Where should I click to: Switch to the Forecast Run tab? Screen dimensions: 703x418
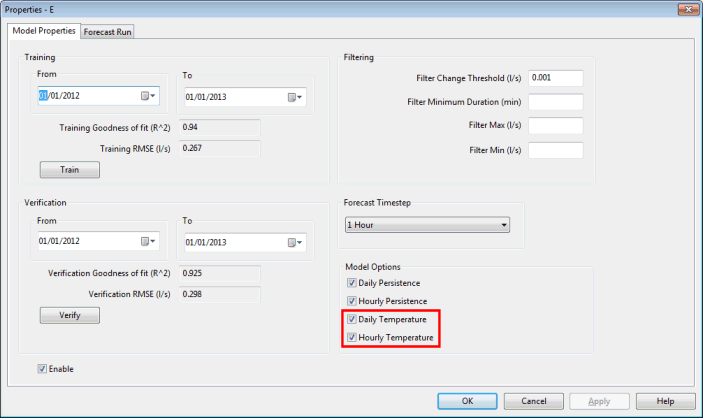tap(107, 32)
